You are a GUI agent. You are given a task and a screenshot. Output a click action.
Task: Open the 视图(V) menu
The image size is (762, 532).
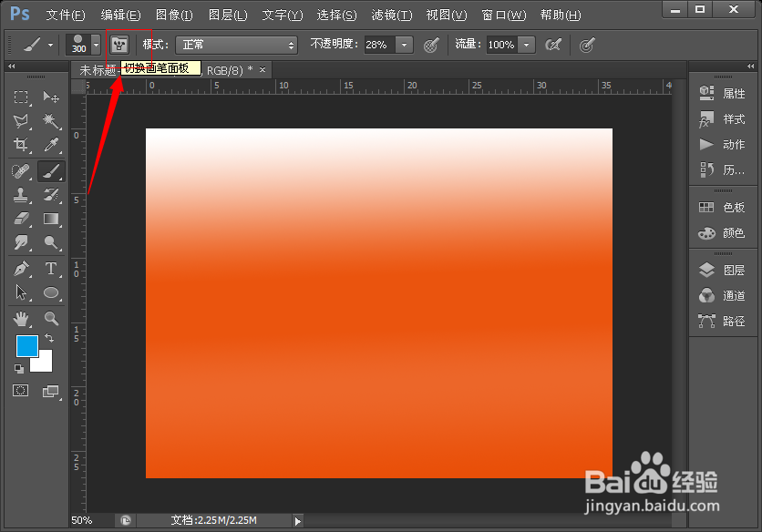pyautogui.click(x=447, y=15)
